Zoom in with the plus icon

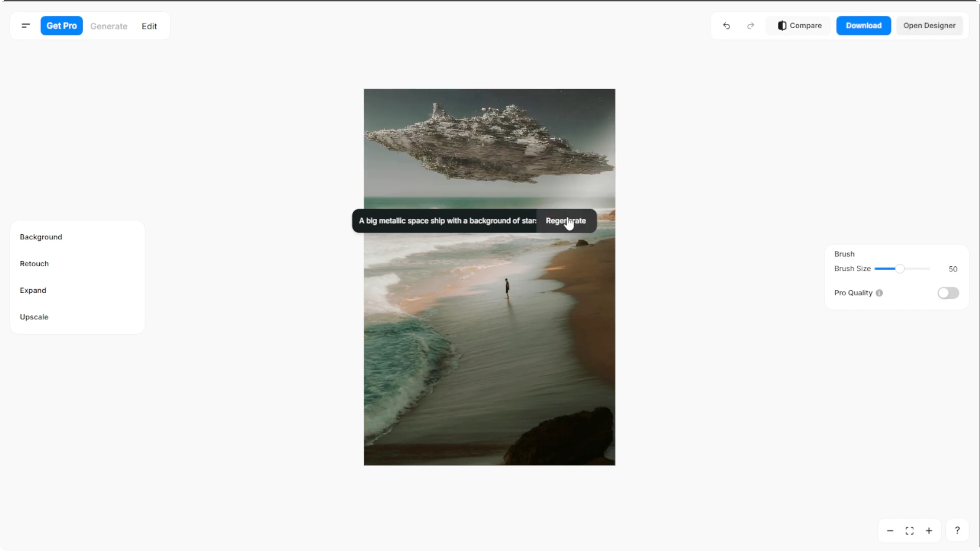(929, 531)
